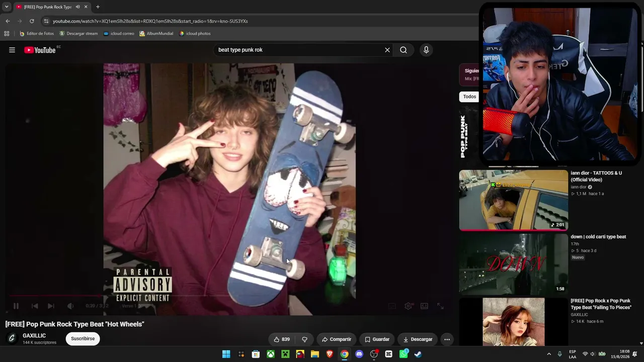Open the GAXILLIC channel avatar
The image size is (644, 362).
(12, 338)
